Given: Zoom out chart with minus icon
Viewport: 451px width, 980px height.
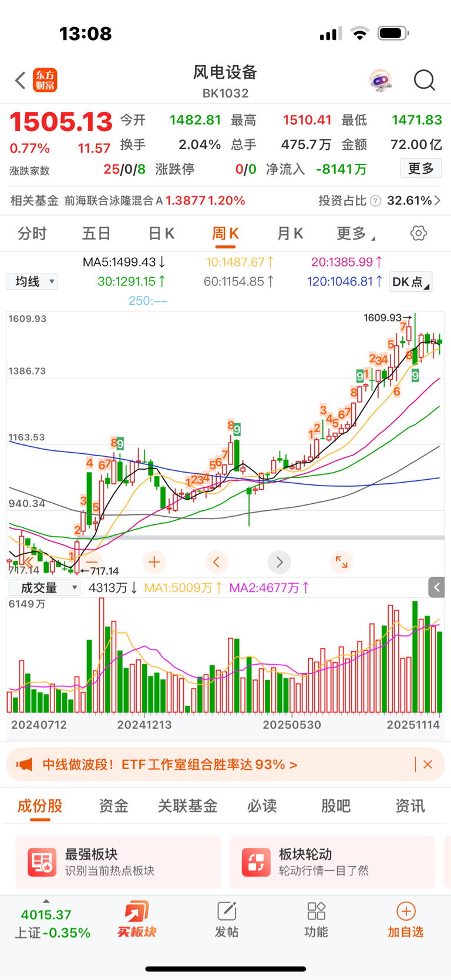Looking at the screenshot, I should click(92, 562).
